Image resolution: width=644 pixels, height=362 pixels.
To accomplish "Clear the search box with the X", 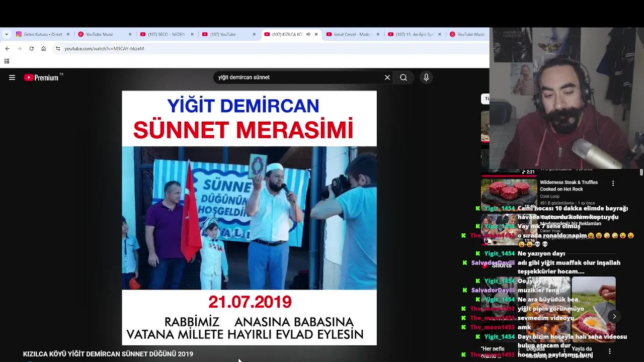I will (387, 77).
